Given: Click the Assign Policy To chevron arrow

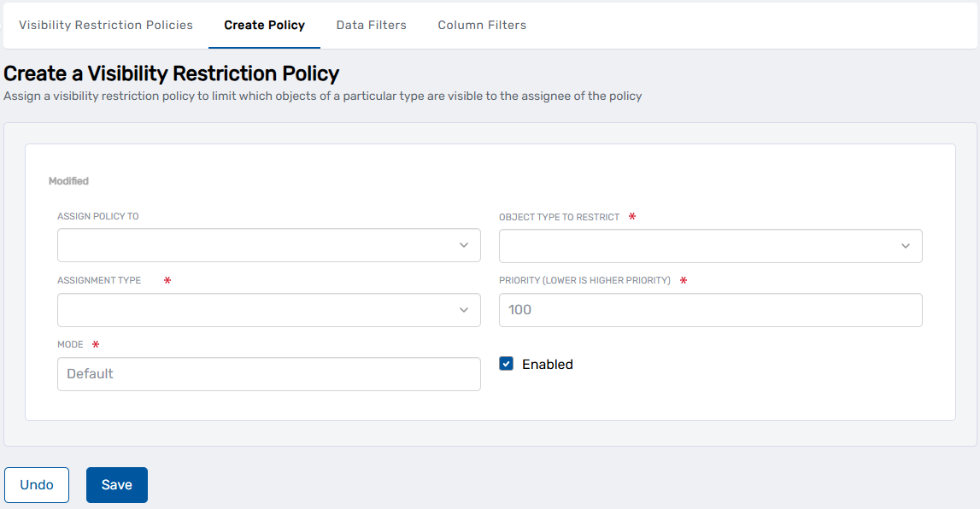Looking at the screenshot, I should pyautogui.click(x=466, y=245).
